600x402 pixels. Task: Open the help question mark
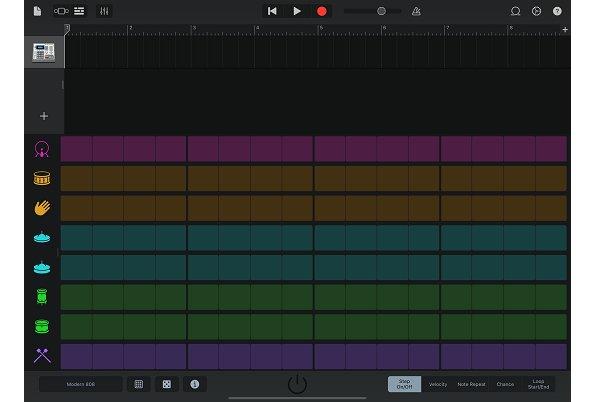(x=557, y=11)
